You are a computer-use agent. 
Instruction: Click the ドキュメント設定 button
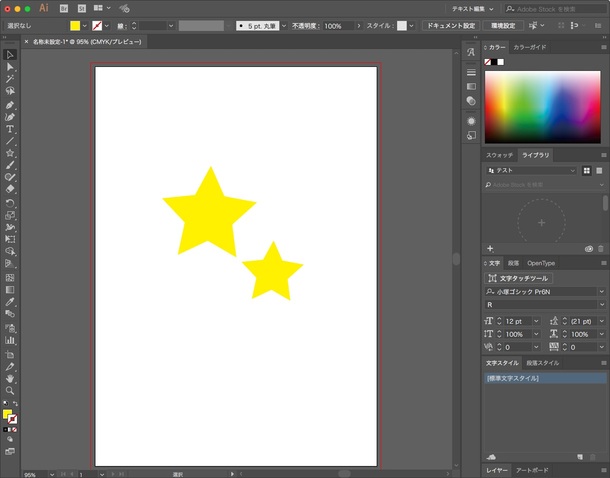[451, 26]
